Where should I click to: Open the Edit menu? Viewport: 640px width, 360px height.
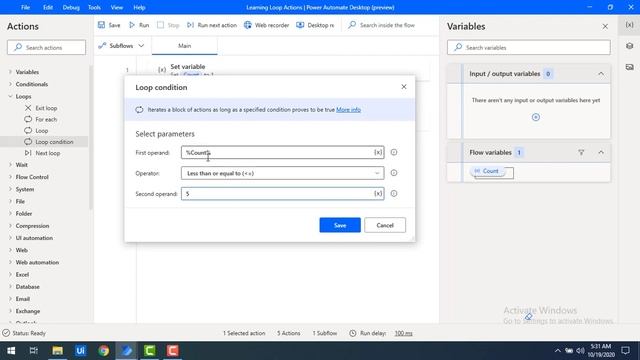click(x=48, y=7)
